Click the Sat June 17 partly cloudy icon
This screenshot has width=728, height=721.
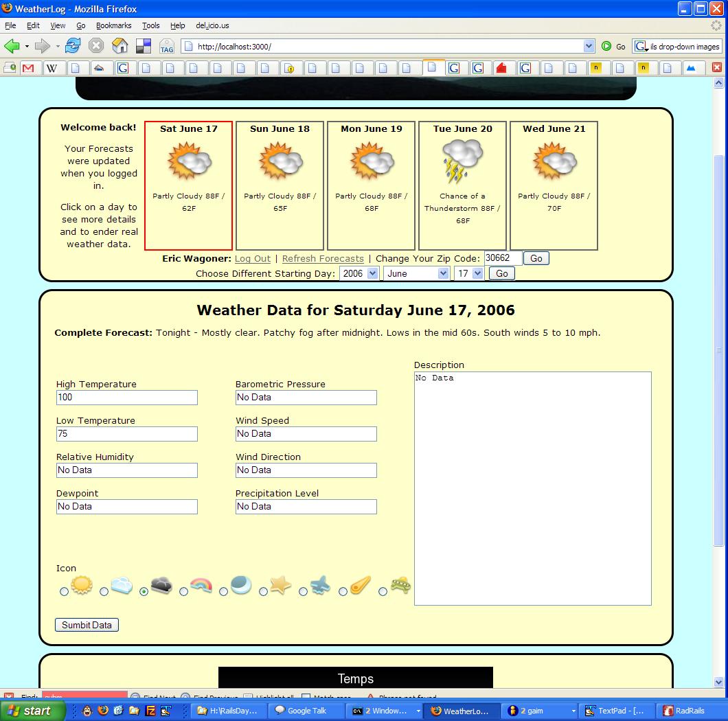(189, 161)
